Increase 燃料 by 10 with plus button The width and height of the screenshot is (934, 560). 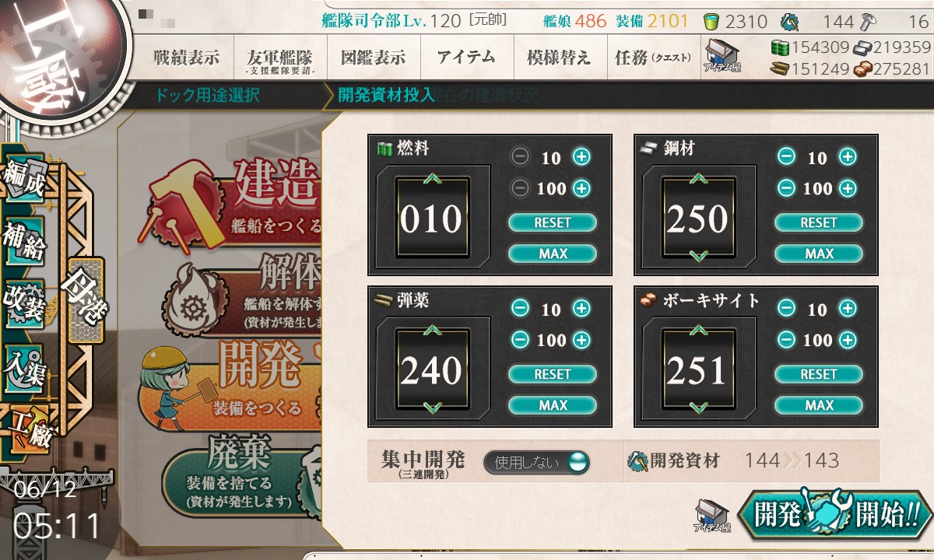coord(581,156)
